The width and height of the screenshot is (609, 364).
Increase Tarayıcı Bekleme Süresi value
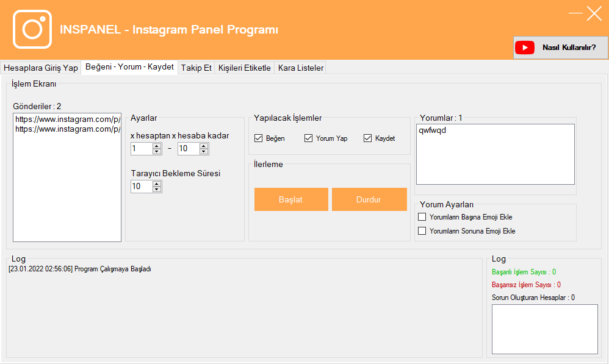coord(157,184)
